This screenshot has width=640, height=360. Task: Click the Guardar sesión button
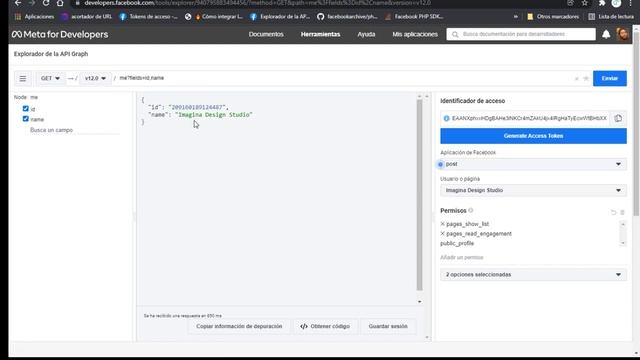(388, 327)
